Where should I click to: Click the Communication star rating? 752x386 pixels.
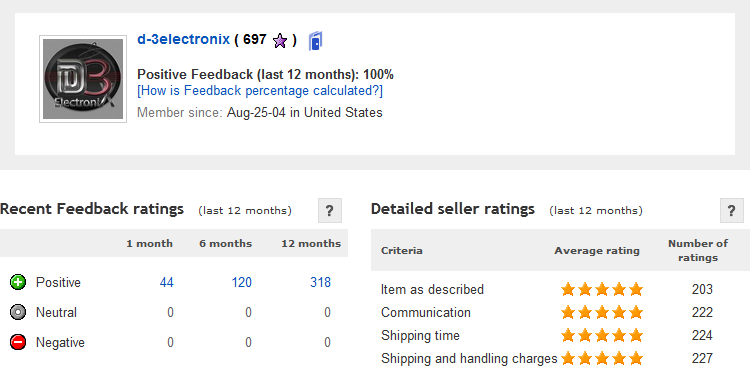pyautogui.click(x=602, y=312)
